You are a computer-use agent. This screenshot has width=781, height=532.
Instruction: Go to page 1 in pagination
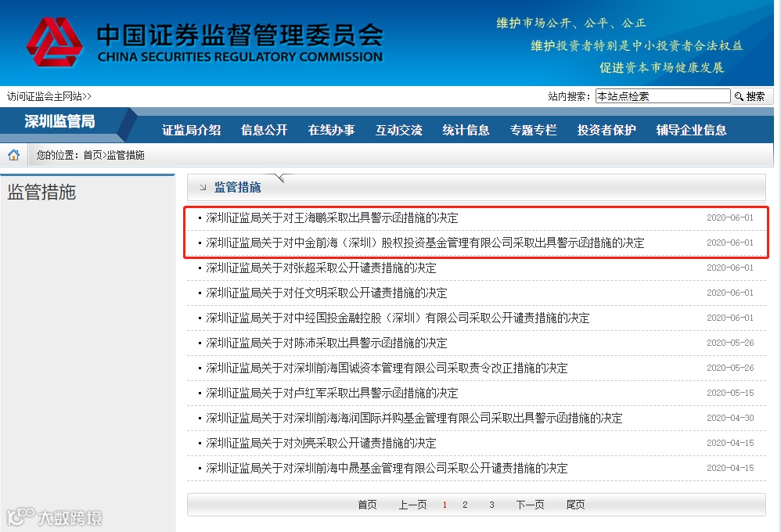tap(444, 505)
